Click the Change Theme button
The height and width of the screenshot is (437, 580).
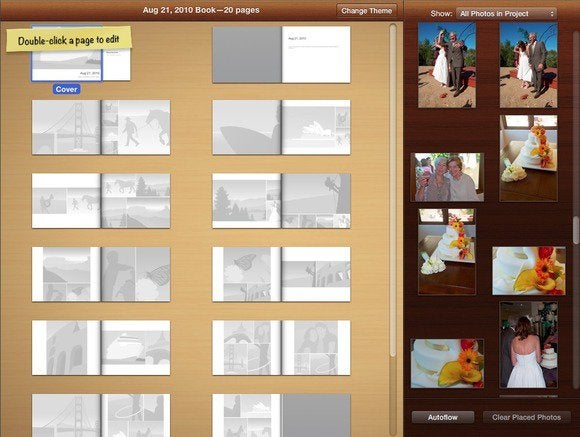[x=367, y=11]
